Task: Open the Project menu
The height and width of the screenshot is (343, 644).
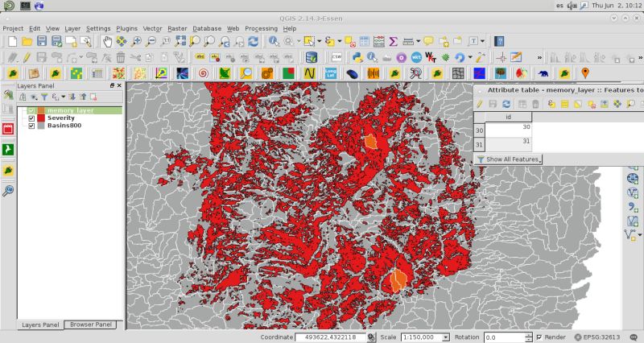Action: (13, 28)
